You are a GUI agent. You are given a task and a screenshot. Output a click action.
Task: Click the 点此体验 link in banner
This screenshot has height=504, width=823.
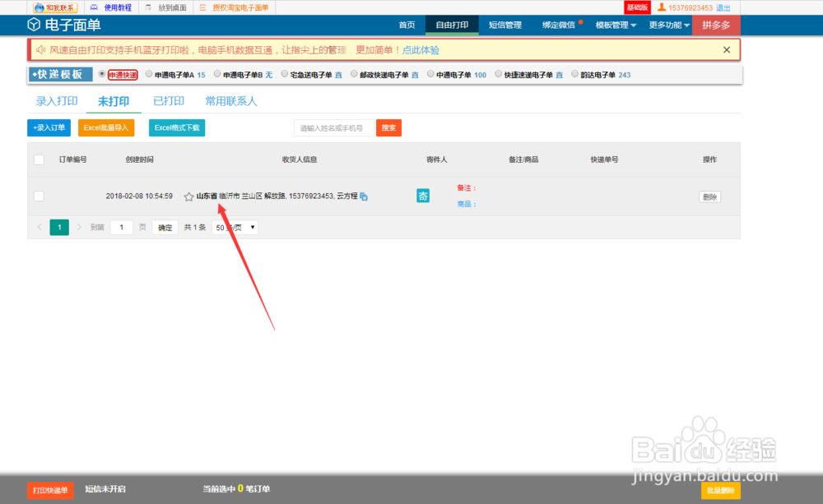click(x=421, y=50)
